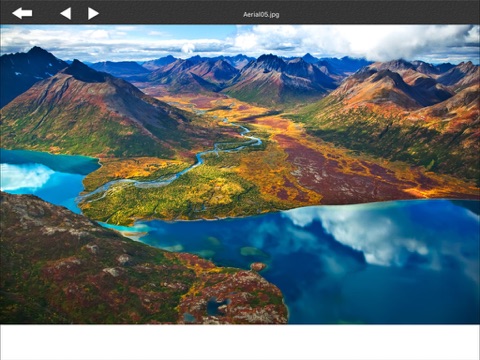Click the small turquoise lake on the left
This screenshot has height=360, width=480.
click(43, 177)
